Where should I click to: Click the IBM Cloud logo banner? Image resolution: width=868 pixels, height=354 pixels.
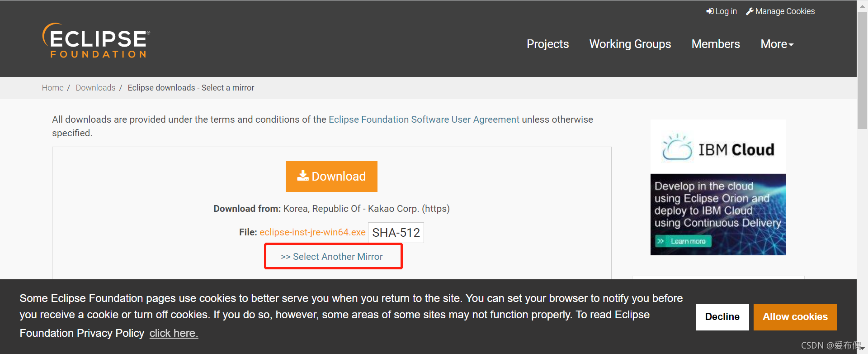coord(718,147)
